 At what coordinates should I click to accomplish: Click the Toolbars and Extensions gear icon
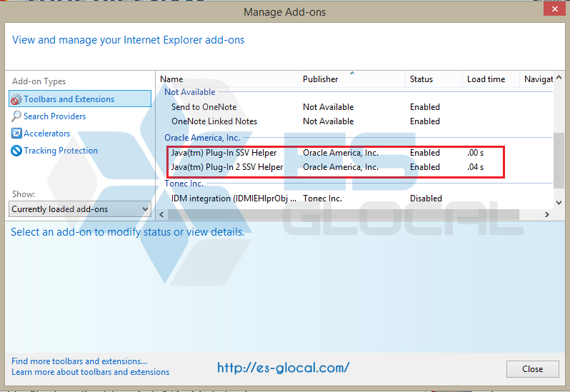pos(16,99)
